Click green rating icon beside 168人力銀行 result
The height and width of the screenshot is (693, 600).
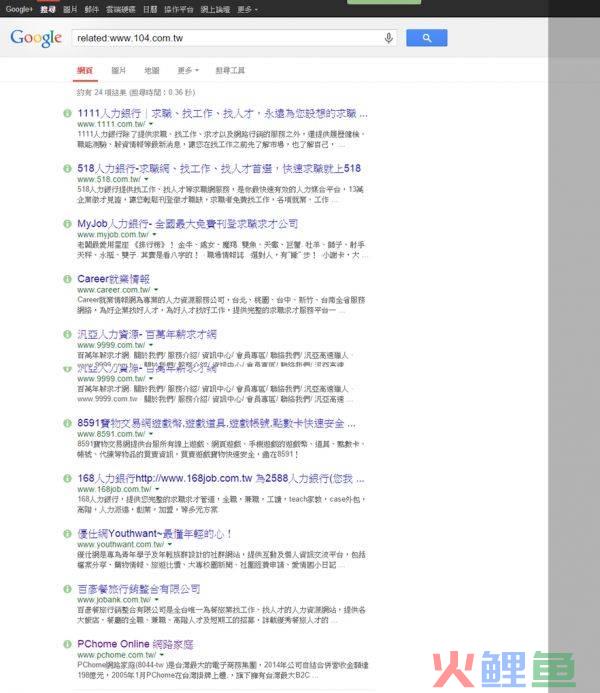click(x=67, y=479)
